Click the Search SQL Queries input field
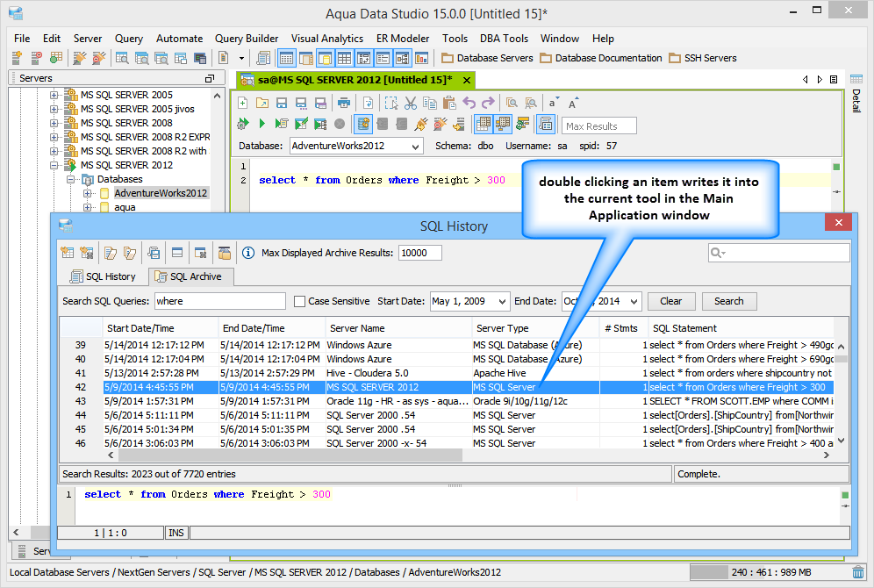The width and height of the screenshot is (874, 588). tap(219, 302)
